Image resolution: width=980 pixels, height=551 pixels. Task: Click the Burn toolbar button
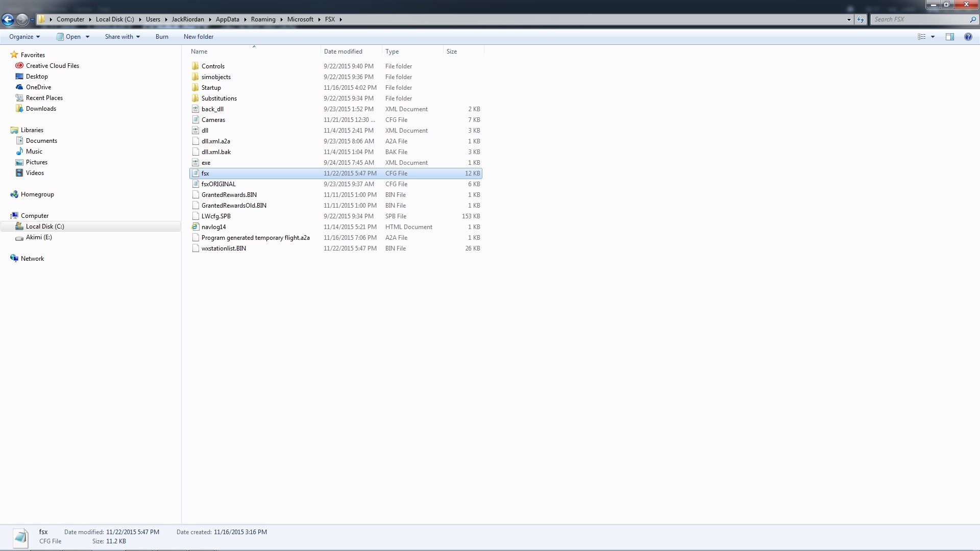(162, 37)
